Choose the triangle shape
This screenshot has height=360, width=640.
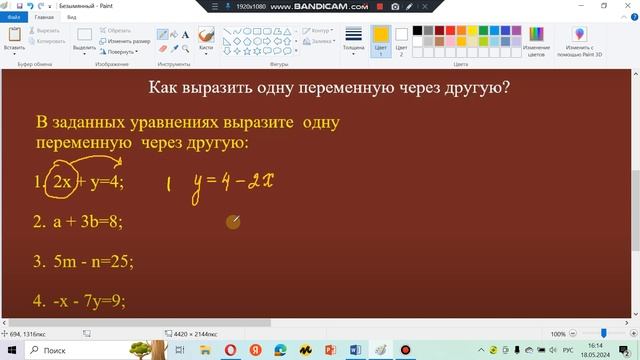point(287,31)
